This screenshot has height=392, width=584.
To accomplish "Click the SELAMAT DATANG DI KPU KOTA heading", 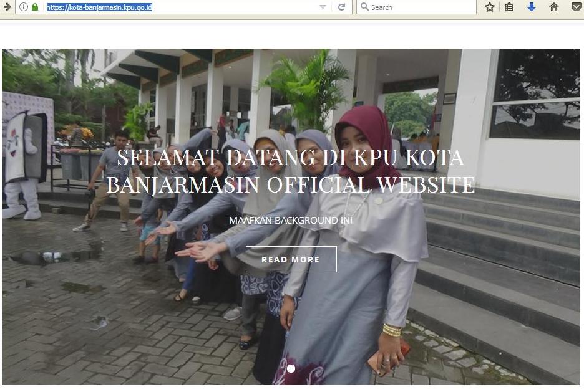I will (291, 171).
